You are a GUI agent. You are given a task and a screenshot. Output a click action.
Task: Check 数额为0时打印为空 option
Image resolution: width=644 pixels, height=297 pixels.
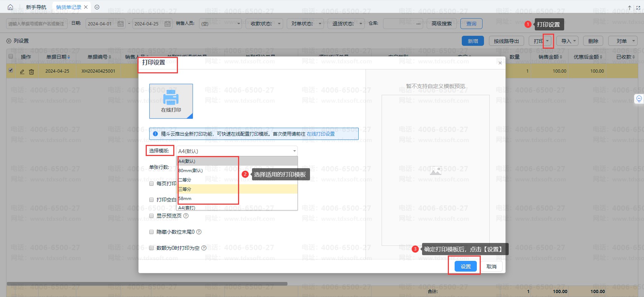click(151, 248)
